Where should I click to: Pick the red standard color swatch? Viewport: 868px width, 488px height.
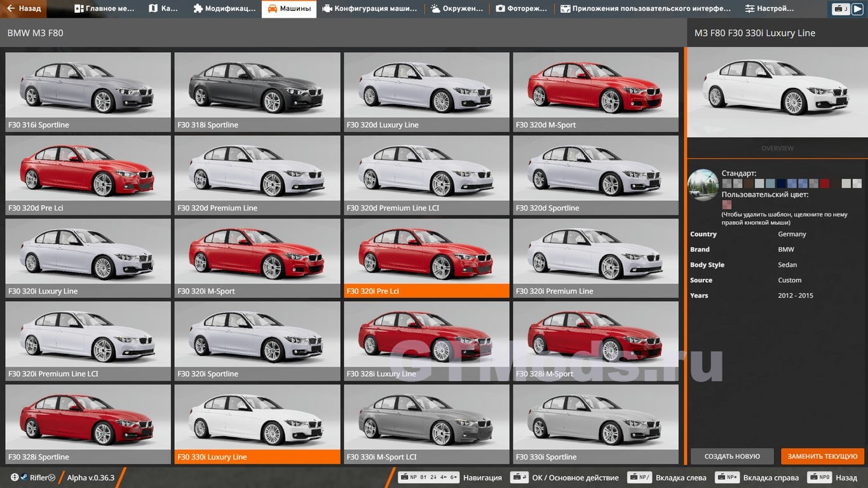[x=824, y=184]
